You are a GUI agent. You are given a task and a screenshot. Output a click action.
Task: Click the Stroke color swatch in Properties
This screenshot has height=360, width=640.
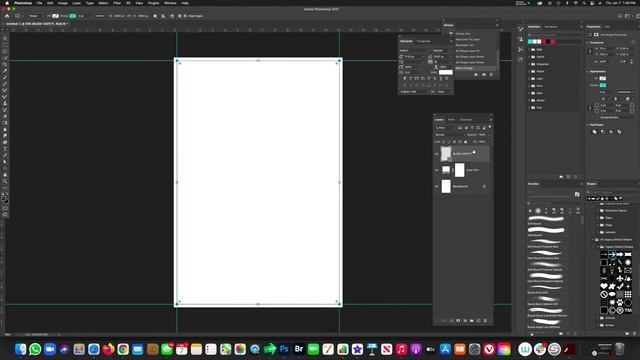point(603,85)
